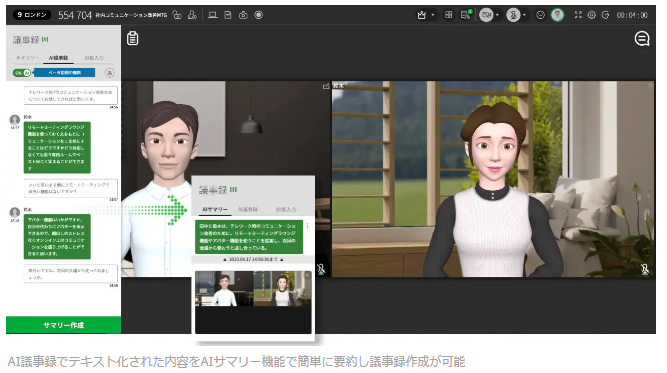Expand the crown host menu arrow
The image size is (667, 373).
(433, 15)
